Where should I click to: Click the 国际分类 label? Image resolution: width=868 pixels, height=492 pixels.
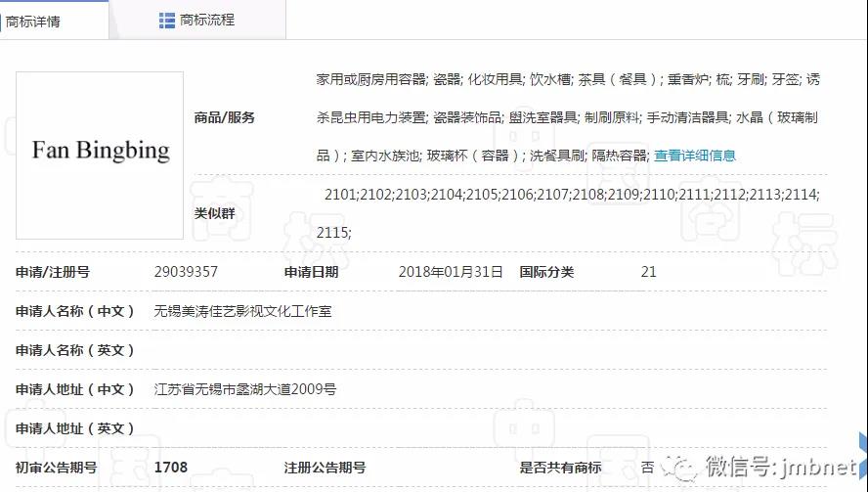546,272
